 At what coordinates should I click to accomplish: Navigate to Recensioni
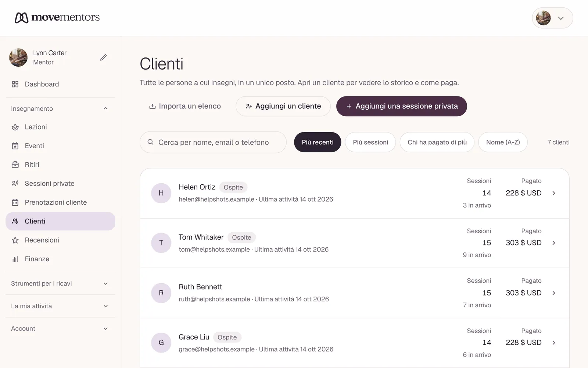[x=60, y=240]
